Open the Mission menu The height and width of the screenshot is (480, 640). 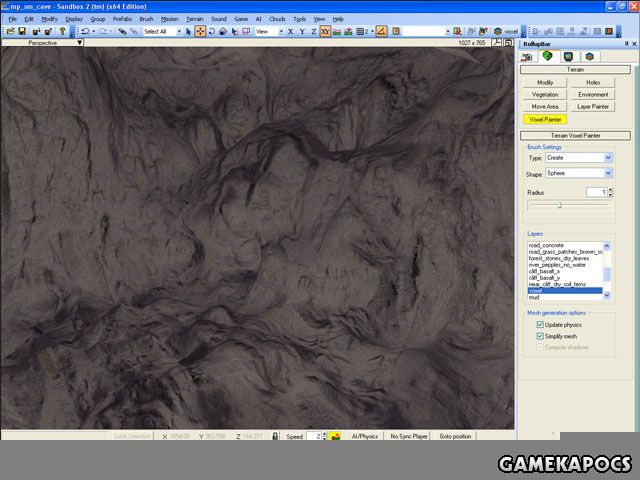pos(169,19)
